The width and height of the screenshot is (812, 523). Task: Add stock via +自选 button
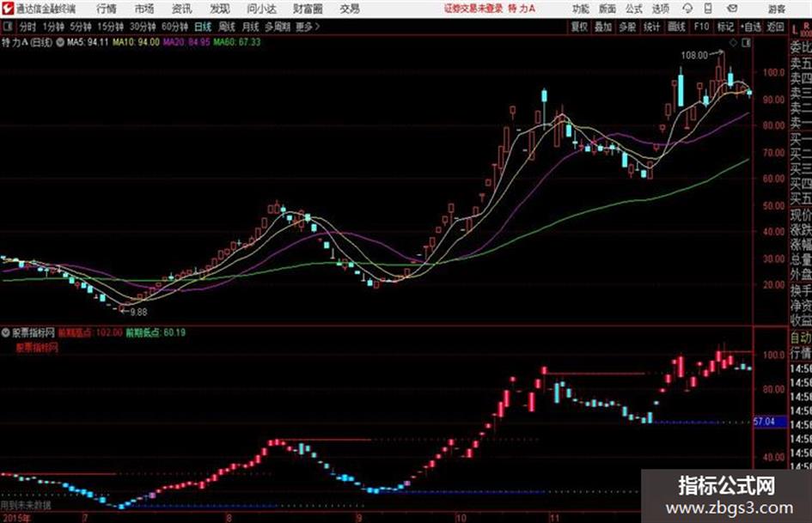tap(750, 27)
